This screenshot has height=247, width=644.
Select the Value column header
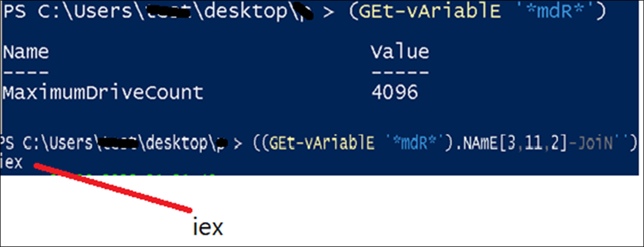pyautogui.click(x=399, y=53)
